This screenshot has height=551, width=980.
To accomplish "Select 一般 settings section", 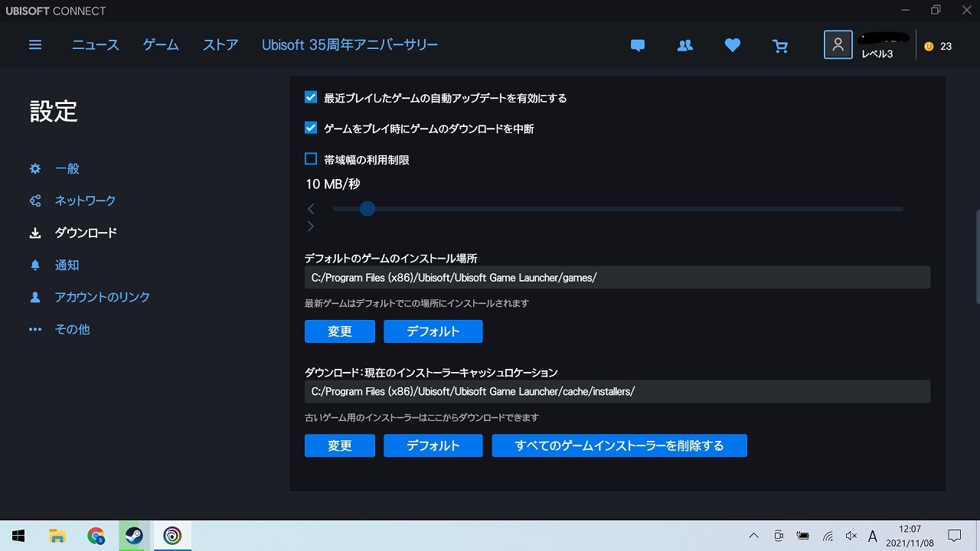I will 67,168.
